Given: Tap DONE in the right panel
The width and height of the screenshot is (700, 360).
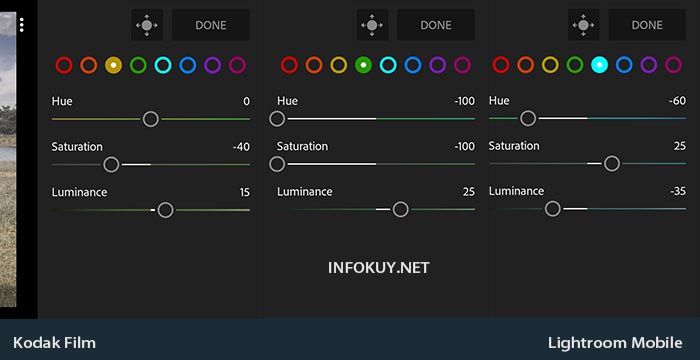Looking at the screenshot, I should tap(647, 25).
